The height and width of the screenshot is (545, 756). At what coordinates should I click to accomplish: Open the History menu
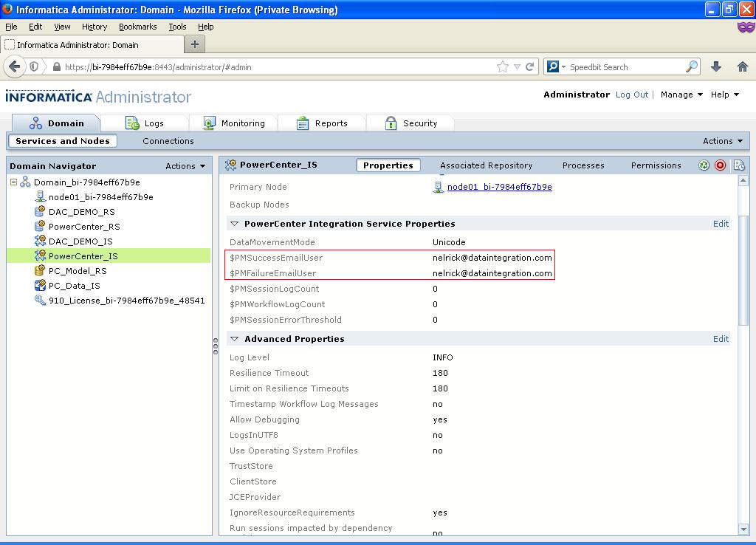tap(94, 27)
